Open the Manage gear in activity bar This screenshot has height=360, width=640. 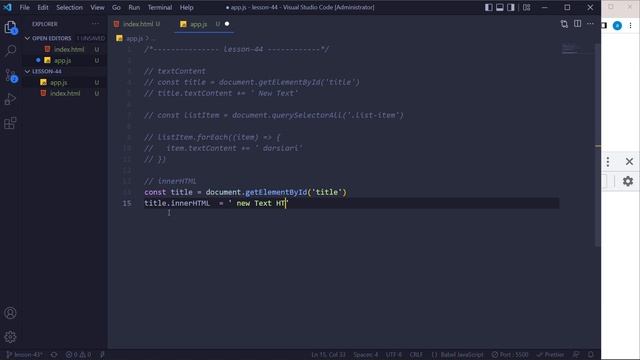[x=10, y=337]
